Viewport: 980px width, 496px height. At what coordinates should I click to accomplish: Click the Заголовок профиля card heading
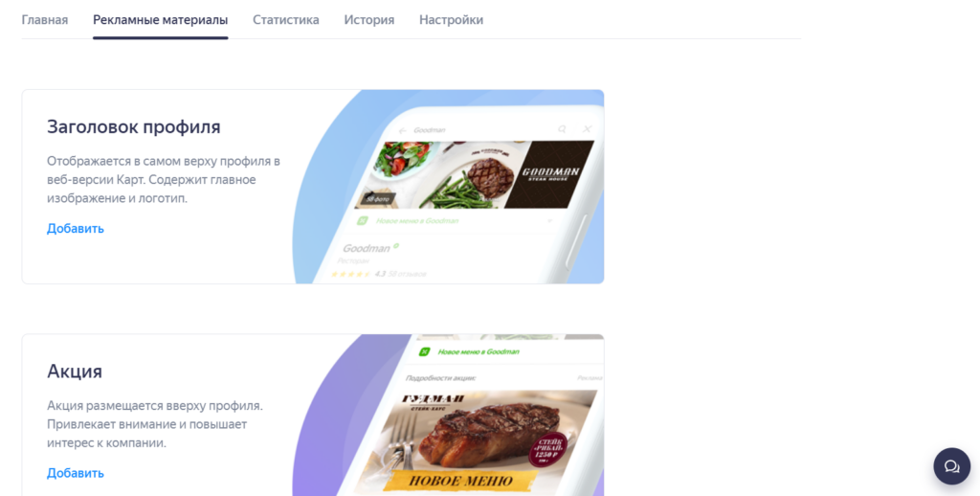coord(134,126)
